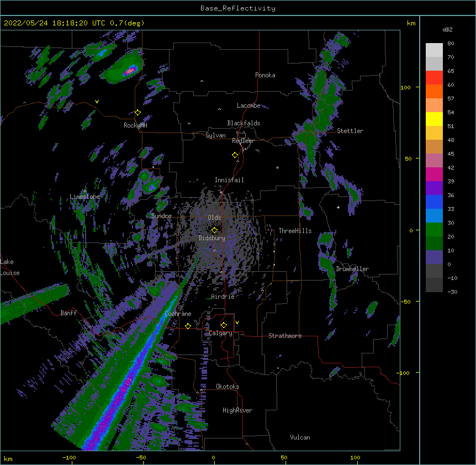Click the Blackfalds town label

244,123
